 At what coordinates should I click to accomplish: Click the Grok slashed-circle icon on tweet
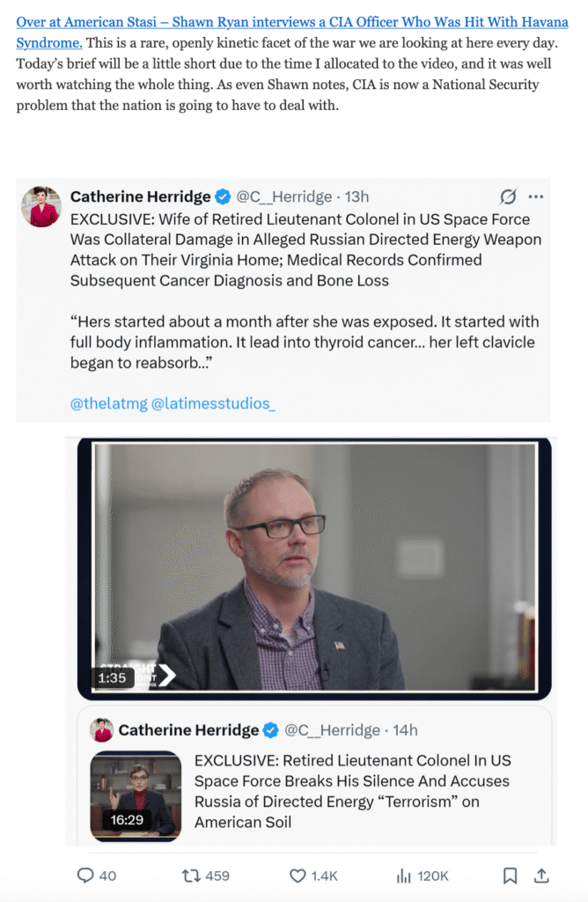pyautogui.click(x=508, y=196)
